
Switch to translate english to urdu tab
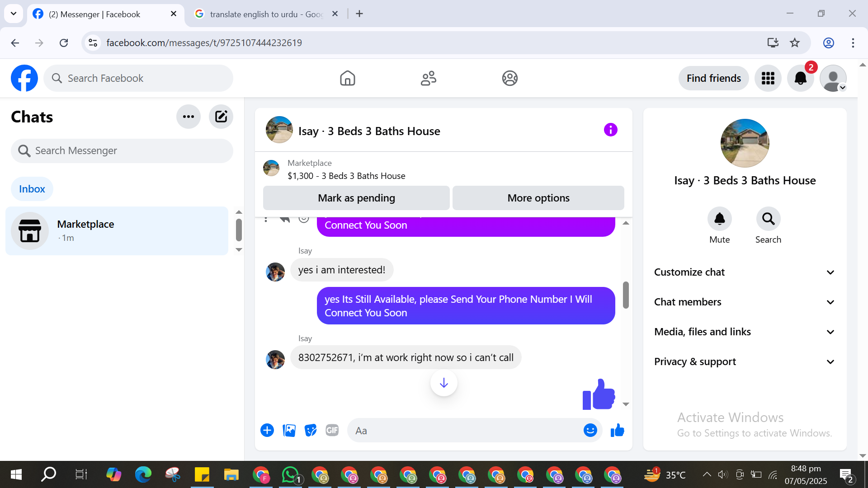click(x=266, y=14)
